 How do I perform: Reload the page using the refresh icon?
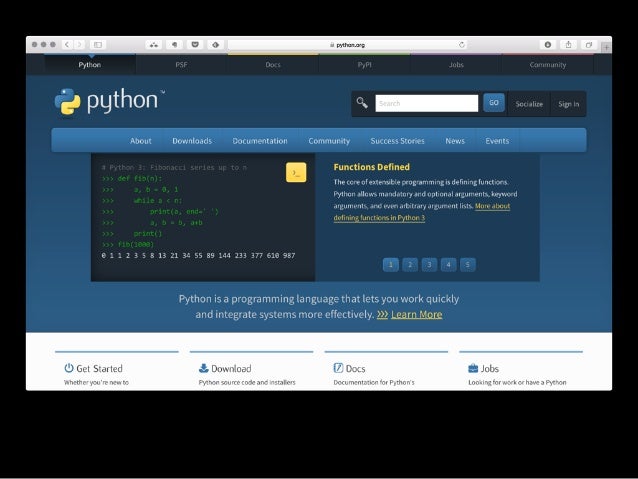(x=461, y=45)
